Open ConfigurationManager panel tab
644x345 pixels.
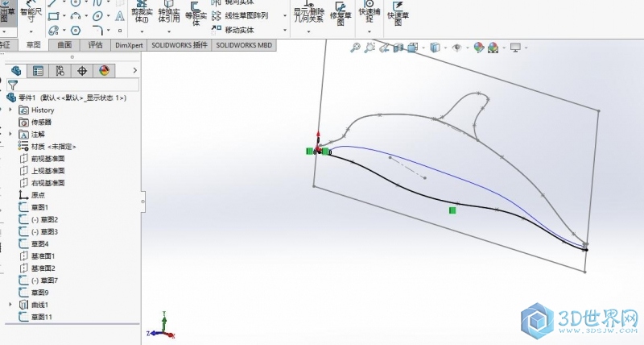coord(60,71)
